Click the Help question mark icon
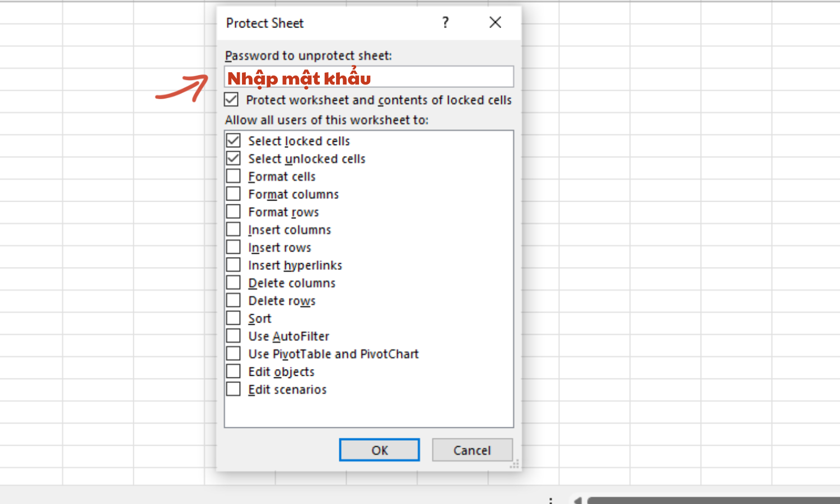Image resolution: width=840 pixels, height=504 pixels. point(445,22)
